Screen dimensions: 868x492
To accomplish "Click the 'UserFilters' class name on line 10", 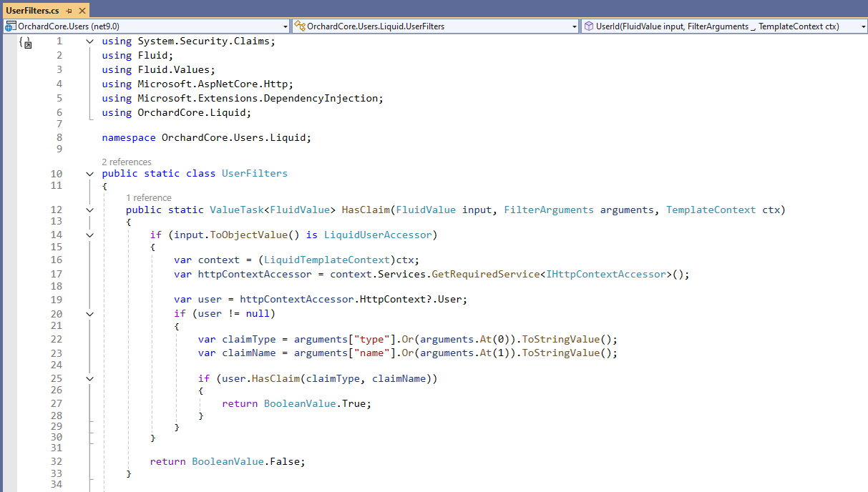I will 255,174.
